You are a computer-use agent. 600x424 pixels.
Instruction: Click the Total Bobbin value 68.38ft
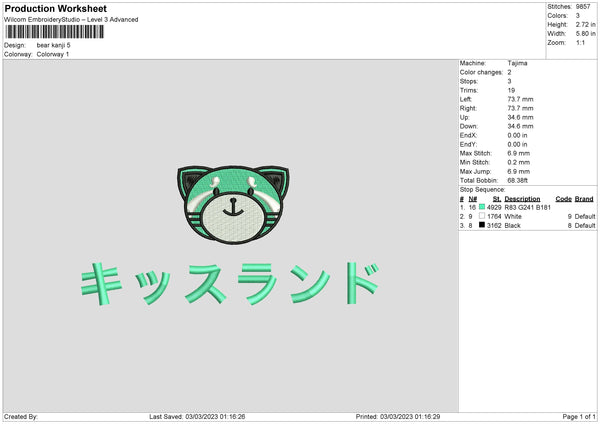pyautogui.click(x=517, y=181)
